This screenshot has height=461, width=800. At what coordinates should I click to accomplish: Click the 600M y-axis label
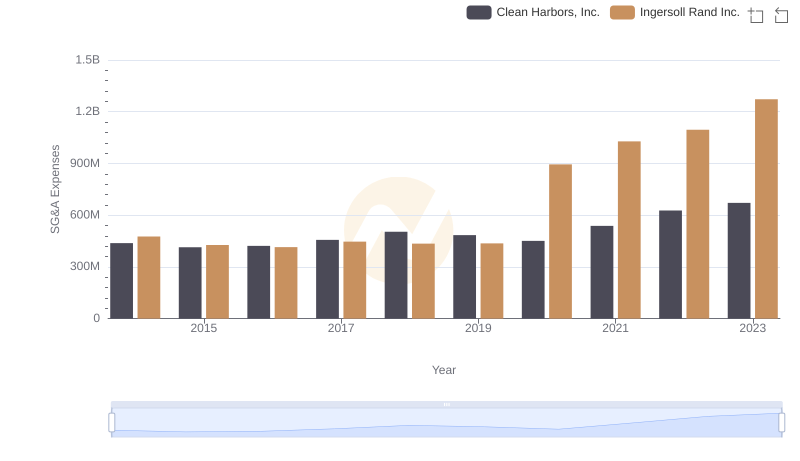coord(85,215)
